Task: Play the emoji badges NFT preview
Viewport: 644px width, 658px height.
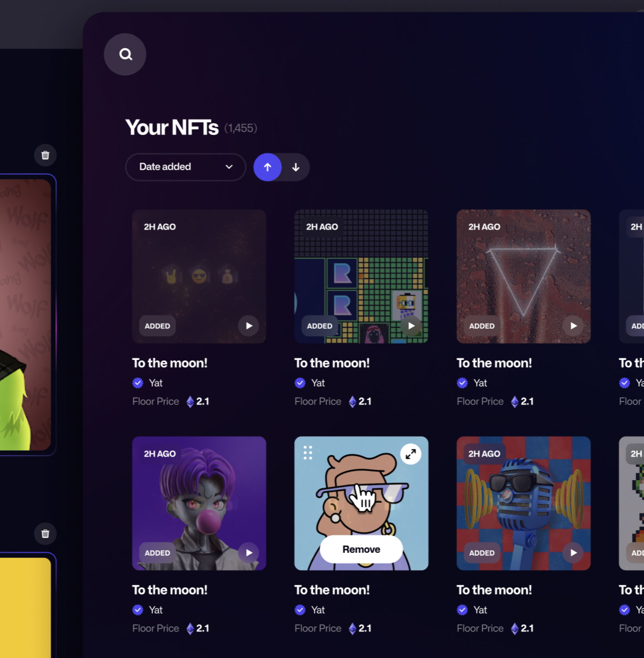Action: 249,326
